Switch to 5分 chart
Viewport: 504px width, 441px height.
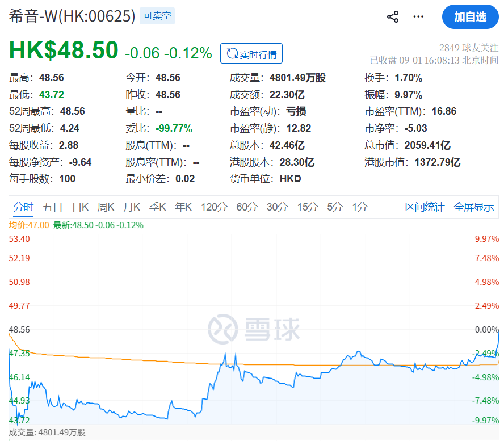tap(335, 207)
